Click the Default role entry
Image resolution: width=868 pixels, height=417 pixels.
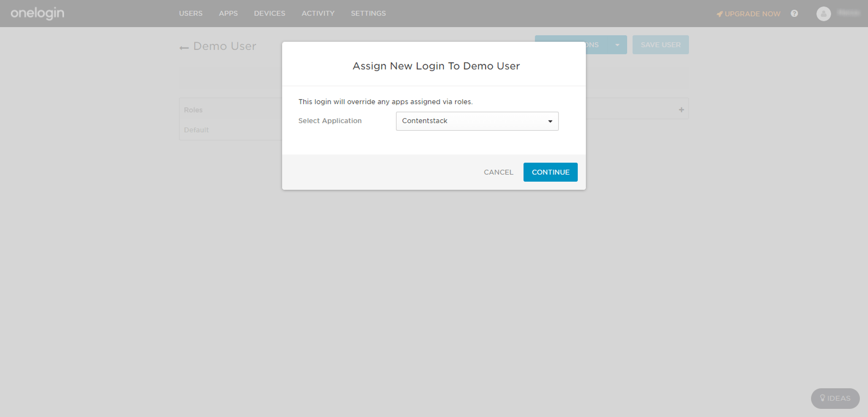[x=196, y=130]
